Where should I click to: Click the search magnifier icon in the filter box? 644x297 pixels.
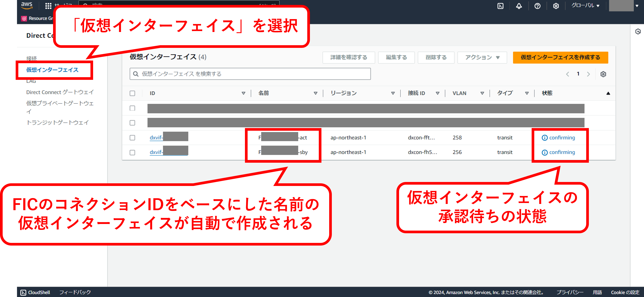[x=136, y=74]
